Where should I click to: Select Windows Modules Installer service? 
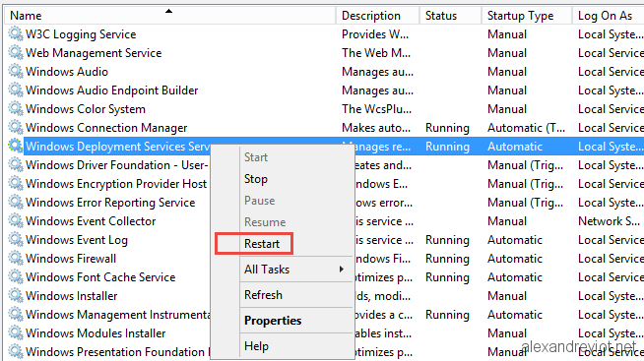tap(96, 332)
